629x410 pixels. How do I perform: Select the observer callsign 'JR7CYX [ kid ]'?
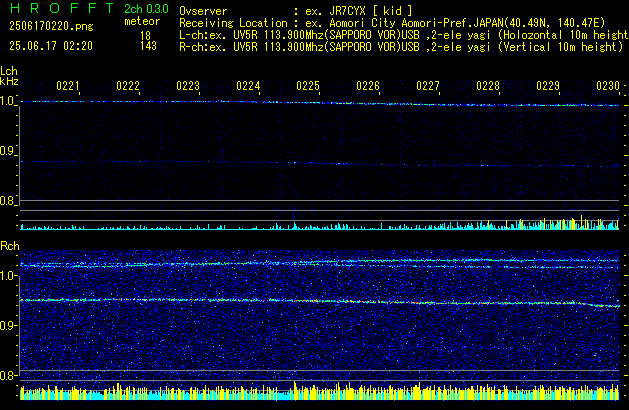click(369, 11)
